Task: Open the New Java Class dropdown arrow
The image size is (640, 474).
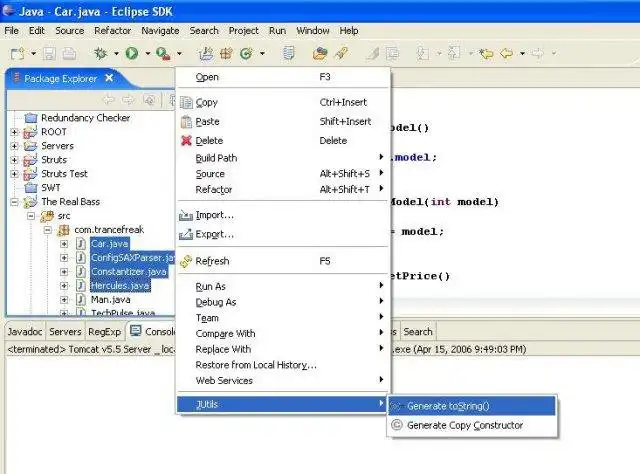Action: point(262,53)
